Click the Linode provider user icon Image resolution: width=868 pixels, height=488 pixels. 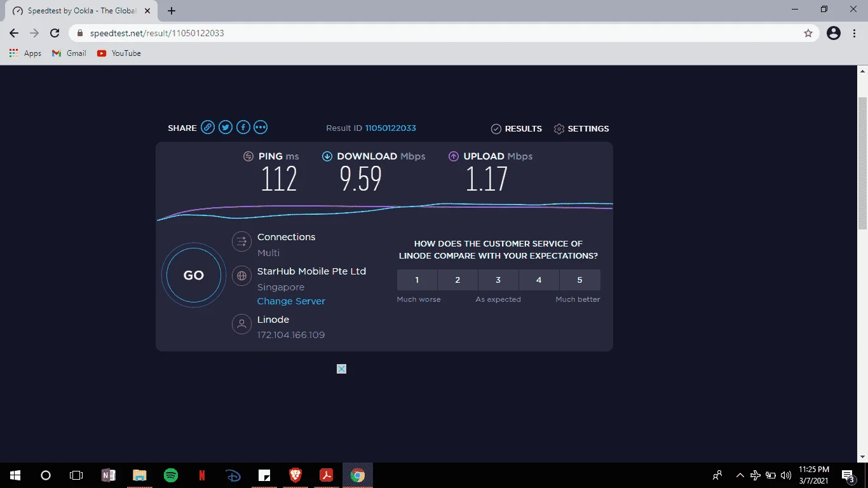click(x=241, y=324)
